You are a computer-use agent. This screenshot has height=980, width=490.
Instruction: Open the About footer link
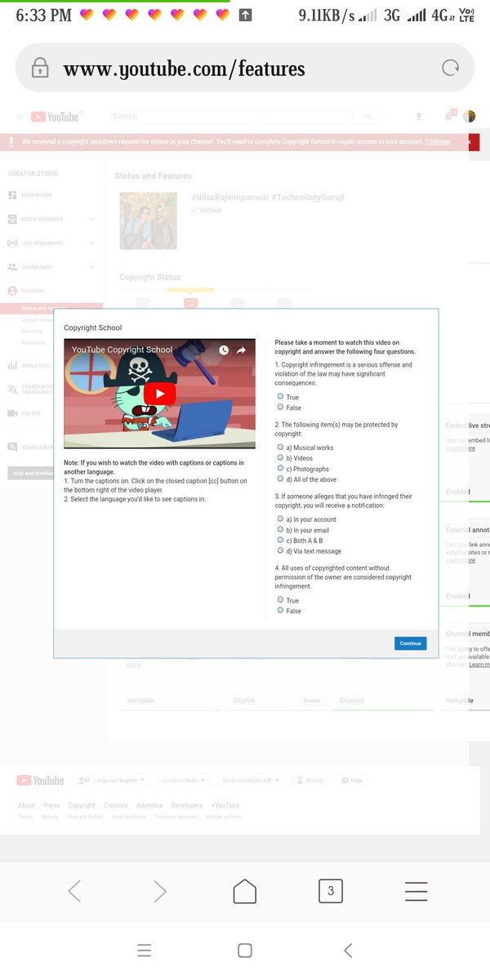pos(27,805)
